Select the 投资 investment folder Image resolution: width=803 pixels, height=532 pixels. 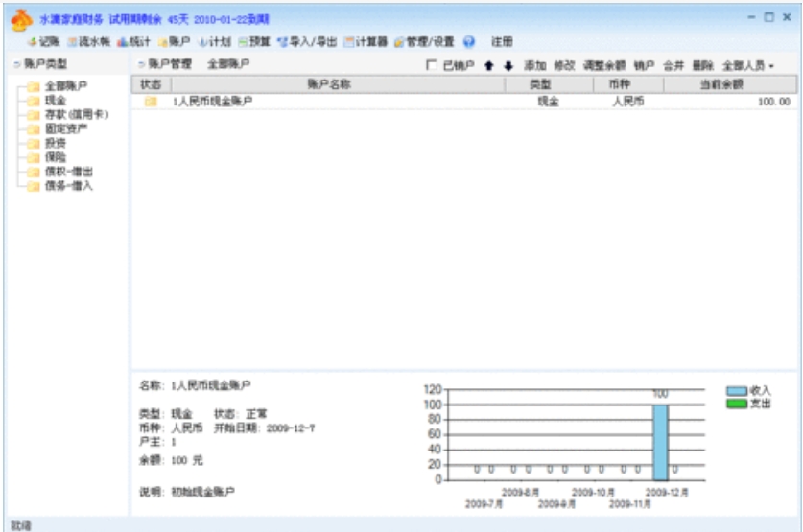56,143
